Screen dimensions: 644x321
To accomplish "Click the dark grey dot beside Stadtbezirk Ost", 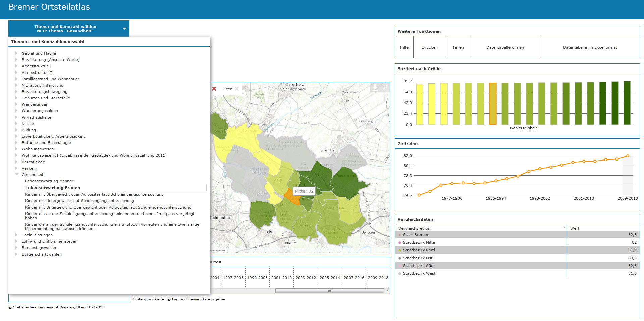I will 399,258.
